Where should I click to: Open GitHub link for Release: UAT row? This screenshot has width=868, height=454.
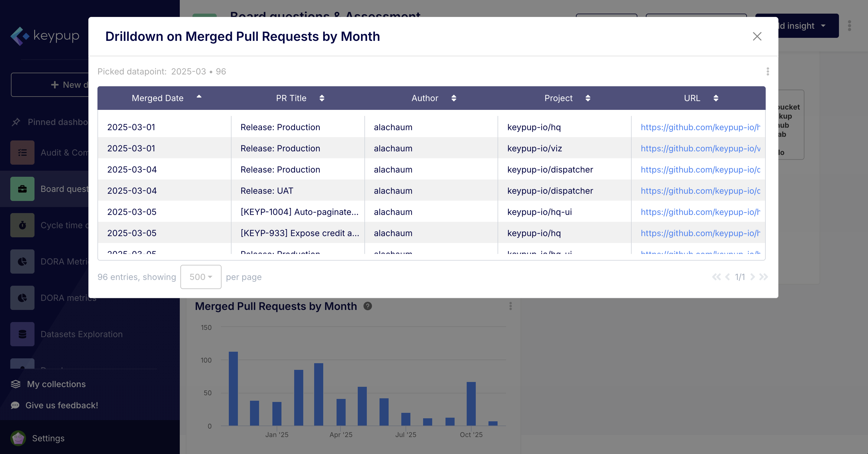(x=700, y=191)
